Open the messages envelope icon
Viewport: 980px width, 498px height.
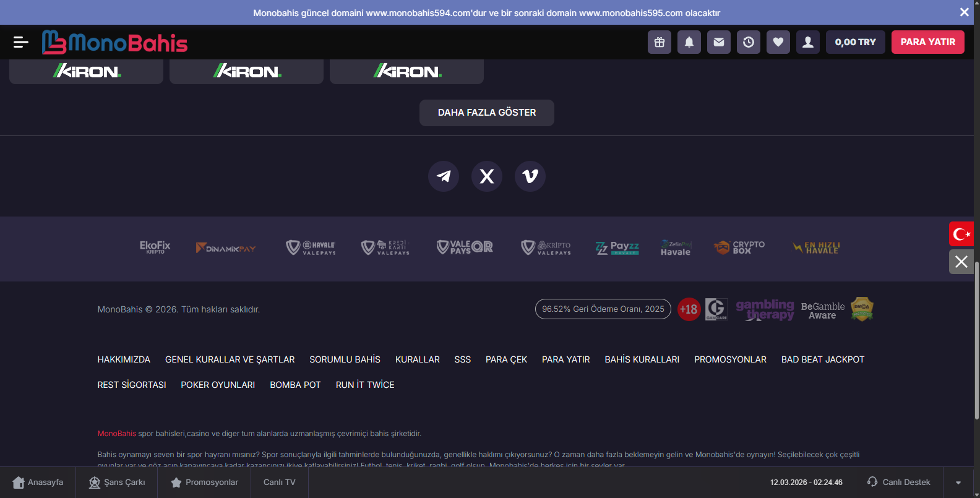[x=719, y=42]
